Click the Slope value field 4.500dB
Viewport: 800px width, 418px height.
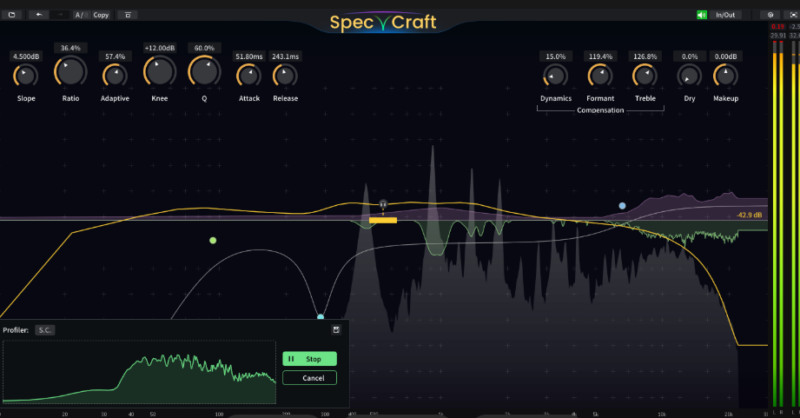(x=26, y=56)
